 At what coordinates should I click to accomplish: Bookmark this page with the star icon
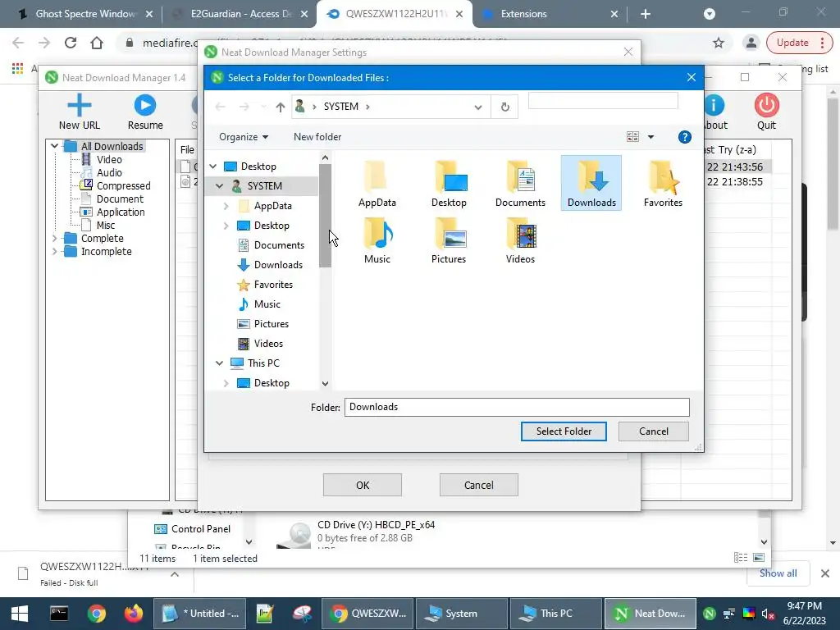coord(719,43)
